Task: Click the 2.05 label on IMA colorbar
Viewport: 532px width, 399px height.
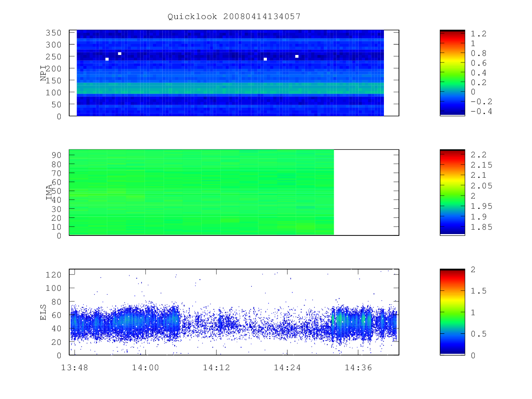Action: 481,186
